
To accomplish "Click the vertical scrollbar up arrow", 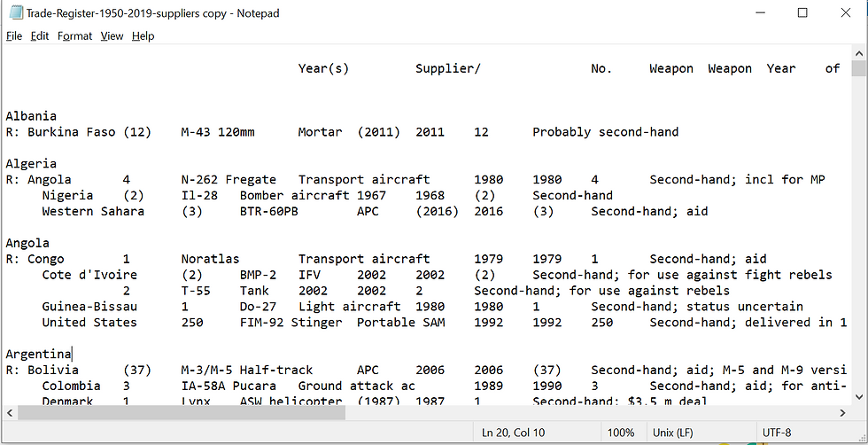I will [859, 54].
